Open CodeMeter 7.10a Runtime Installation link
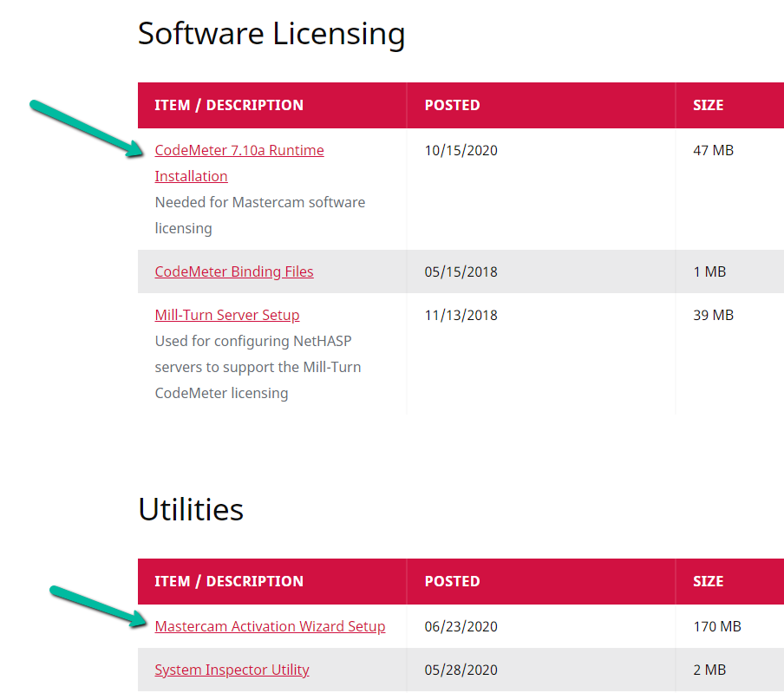Image resolution: width=784 pixels, height=693 pixels. (x=239, y=163)
